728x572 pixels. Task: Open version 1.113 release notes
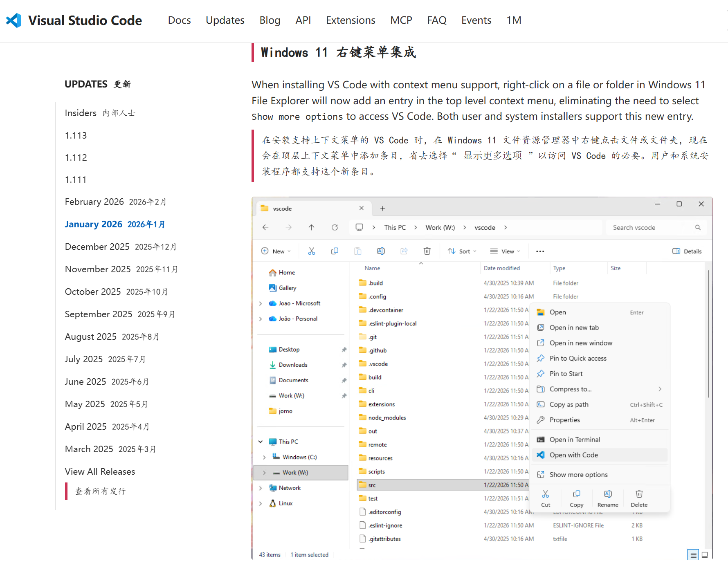[76, 135]
